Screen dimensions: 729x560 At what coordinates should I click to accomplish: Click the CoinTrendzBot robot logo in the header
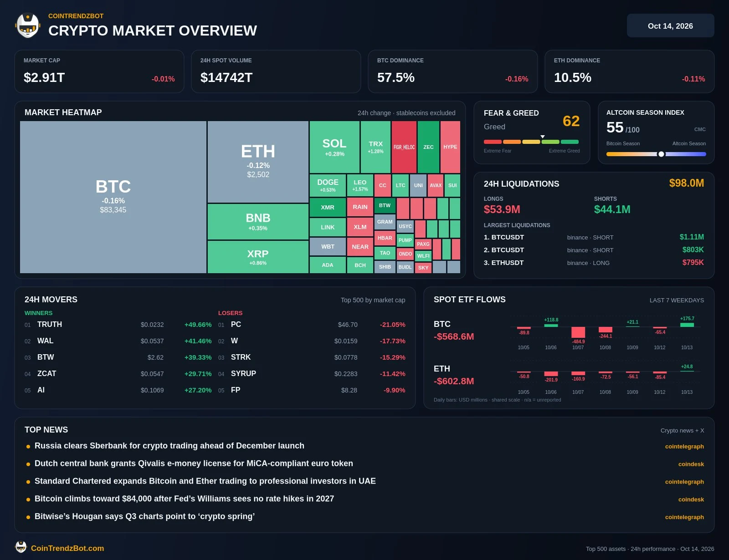28,25
